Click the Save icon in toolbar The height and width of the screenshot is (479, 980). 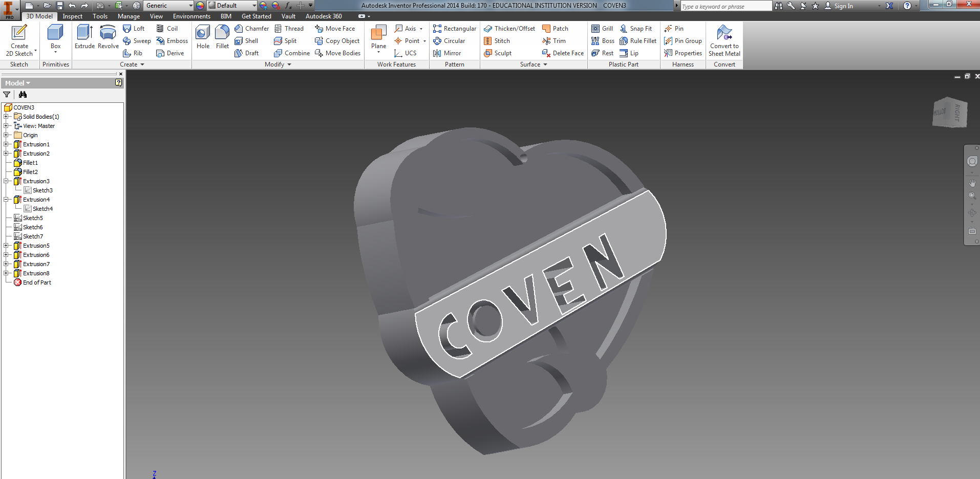tap(60, 6)
